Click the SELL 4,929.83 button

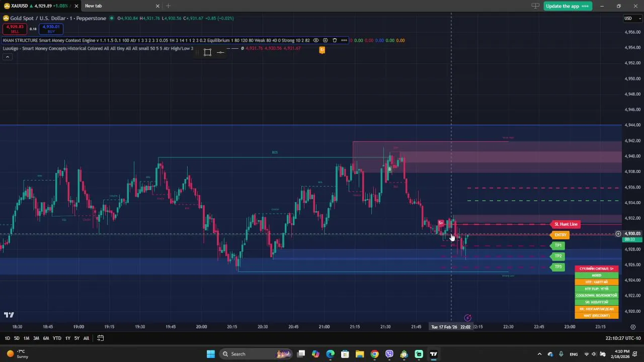click(15, 29)
